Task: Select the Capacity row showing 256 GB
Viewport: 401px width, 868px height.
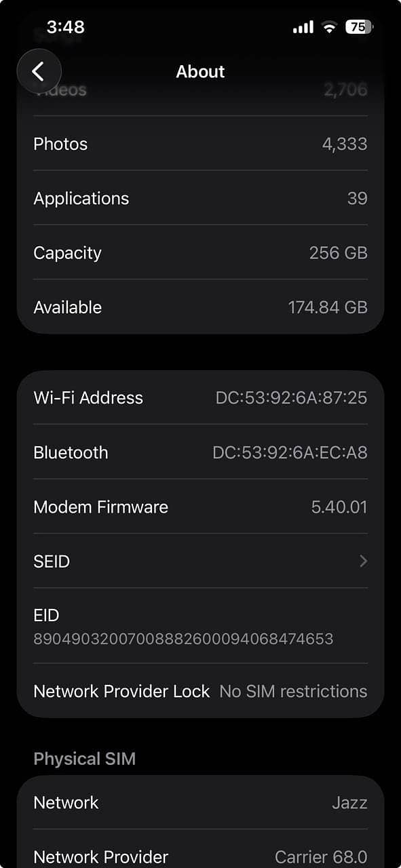Action: [200, 252]
